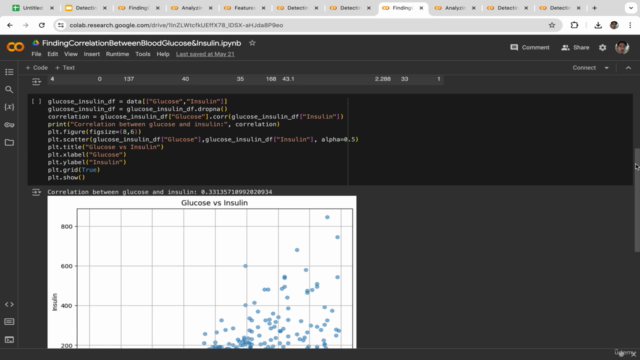Open find and replace search icon in sidebar
Image resolution: width=640 pixels, height=360 pixels.
9,89
